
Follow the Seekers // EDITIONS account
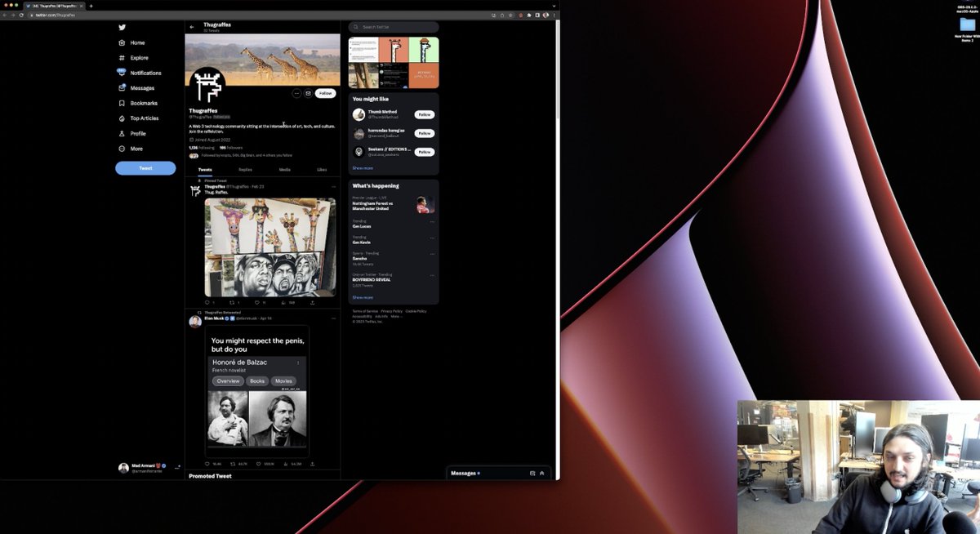(424, 152)
